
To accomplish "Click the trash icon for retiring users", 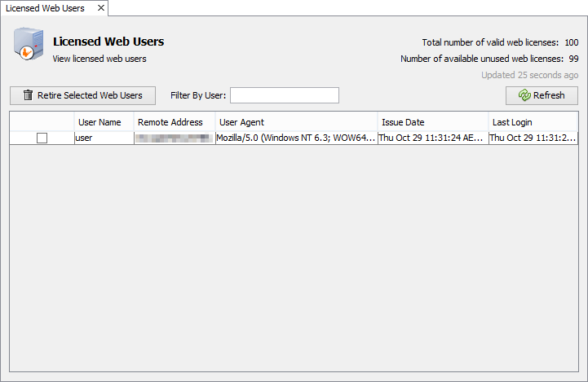I will point(28,95).
